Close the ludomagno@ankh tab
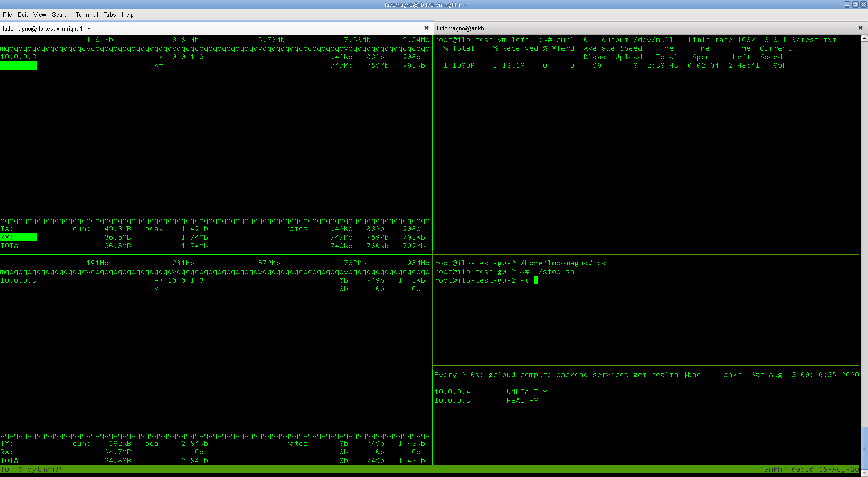 pyautogui.click(x=860, y=28)
